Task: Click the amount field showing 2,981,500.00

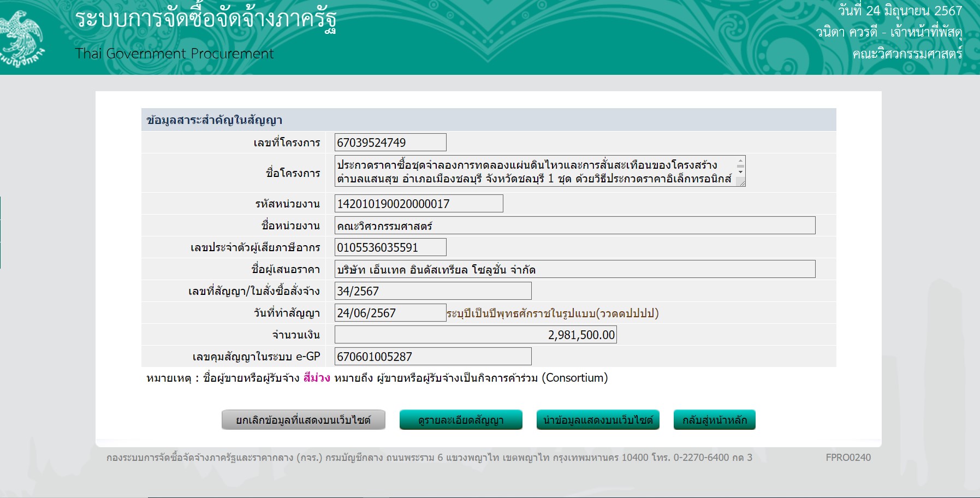Action: (475, 335)
